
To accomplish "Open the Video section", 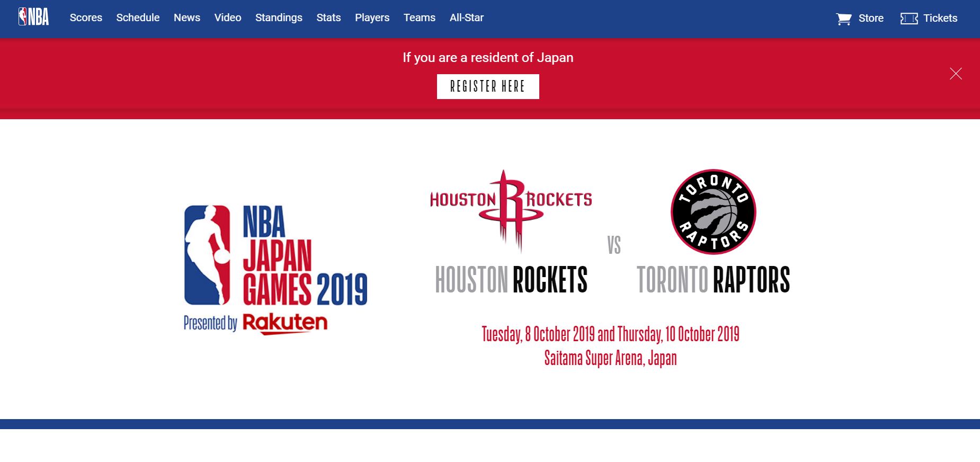I will click(228, 17).
